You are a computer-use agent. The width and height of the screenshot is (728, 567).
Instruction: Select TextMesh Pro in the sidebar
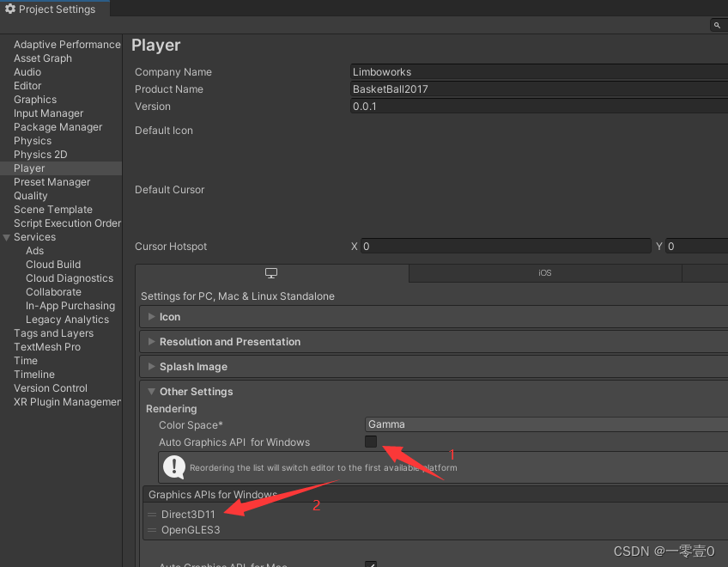47,346
